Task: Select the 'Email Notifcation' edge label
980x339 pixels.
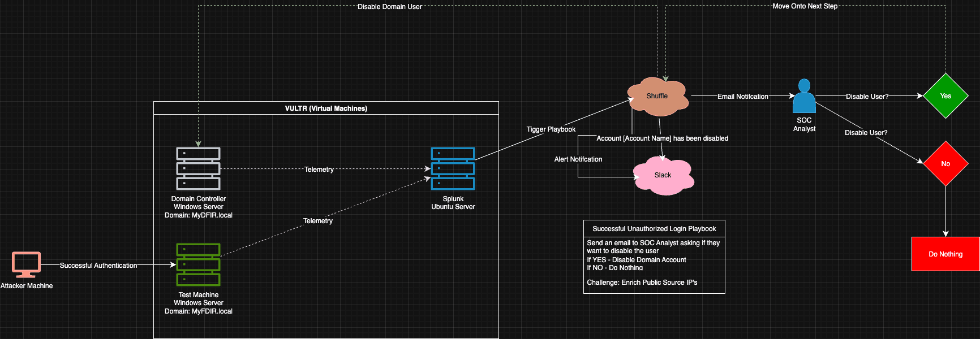Action: point(743,97)
